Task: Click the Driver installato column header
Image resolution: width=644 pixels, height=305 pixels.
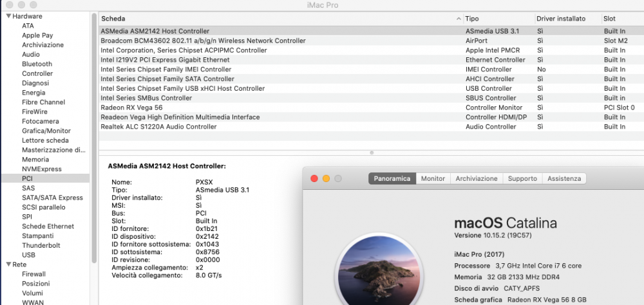Action: [x=567, y=19]
